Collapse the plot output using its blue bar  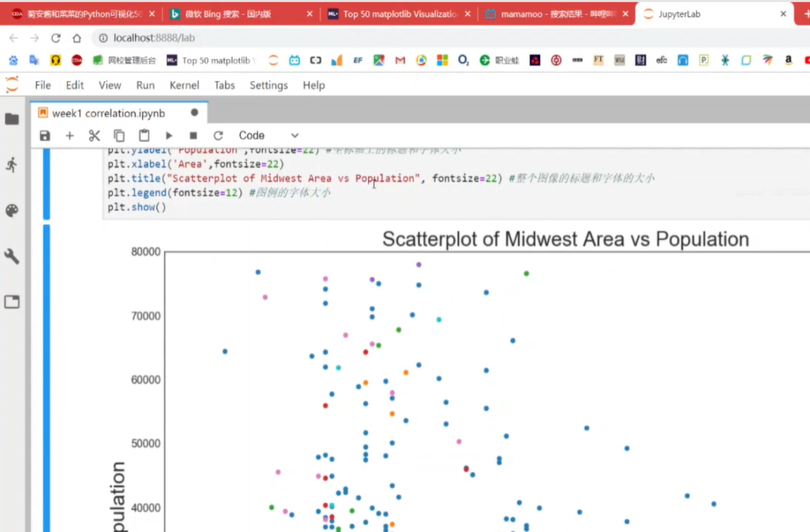46,378
